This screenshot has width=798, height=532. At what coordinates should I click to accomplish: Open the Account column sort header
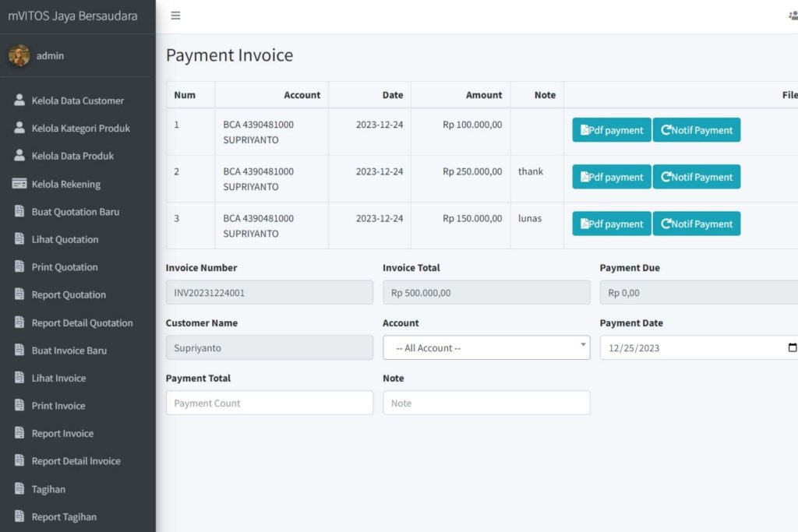click(x=302, y=94)
